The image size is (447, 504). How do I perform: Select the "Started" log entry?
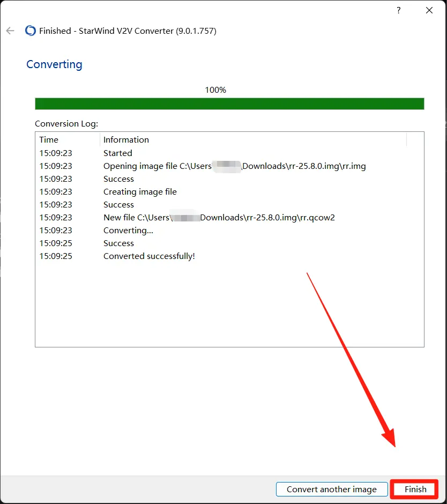(118, 153)
